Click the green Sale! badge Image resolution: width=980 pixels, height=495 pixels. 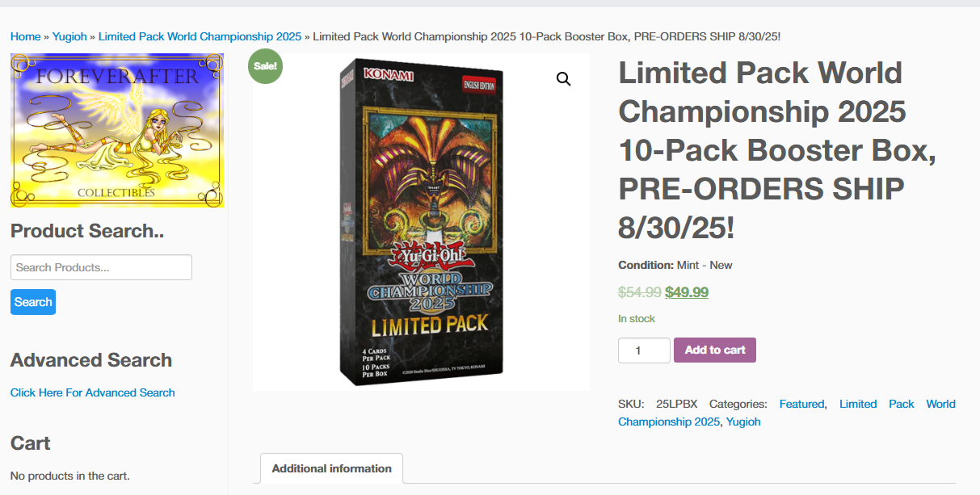pos(265,66)
